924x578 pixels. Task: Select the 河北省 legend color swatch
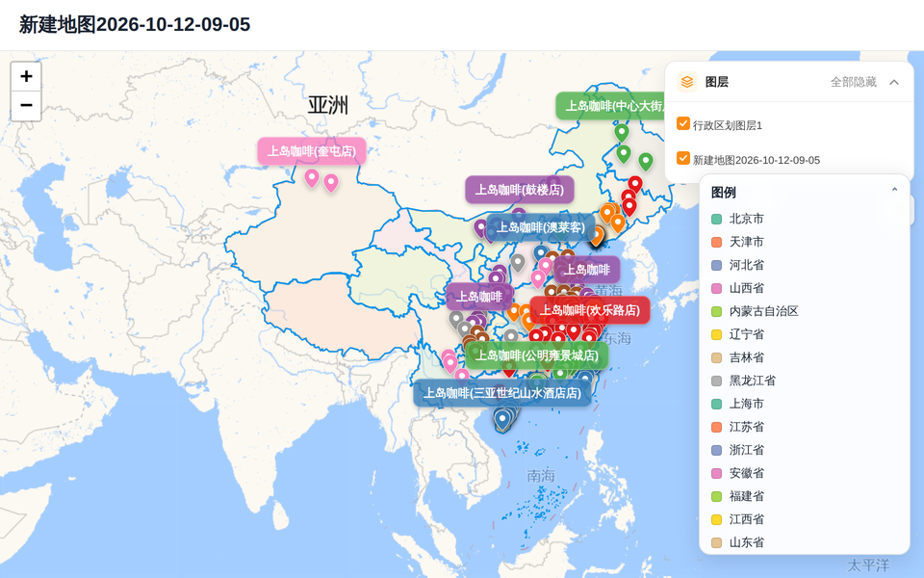click(716, 266)
